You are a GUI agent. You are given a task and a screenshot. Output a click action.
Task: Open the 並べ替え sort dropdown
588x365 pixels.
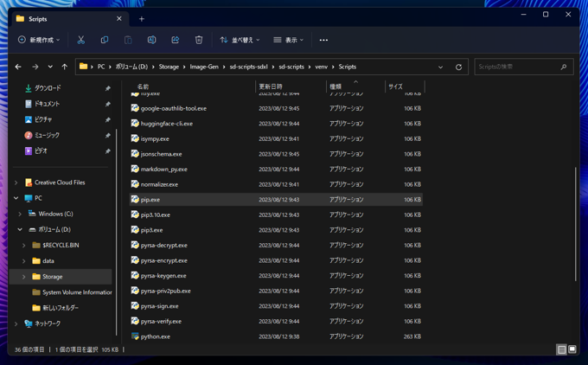(x=240, y=40)
